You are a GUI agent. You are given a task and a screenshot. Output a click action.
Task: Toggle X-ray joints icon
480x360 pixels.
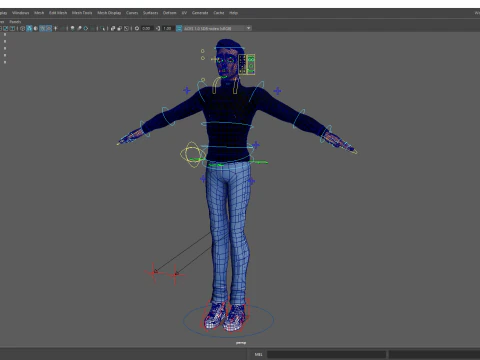pyautogui.click(x=120, y=28)
